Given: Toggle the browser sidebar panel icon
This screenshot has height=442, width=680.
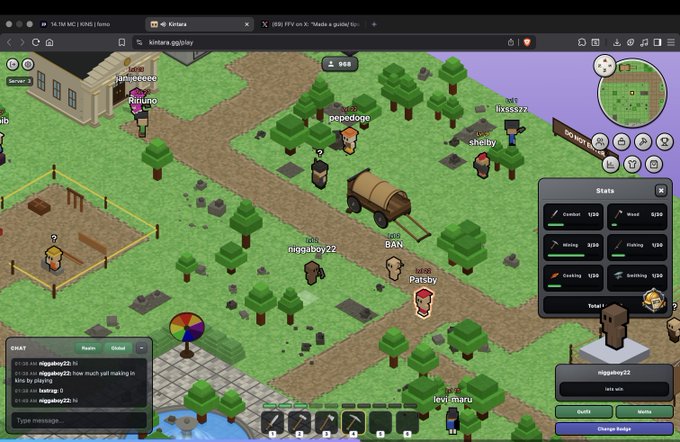Looking at the screenshot, I should (657, 42).
